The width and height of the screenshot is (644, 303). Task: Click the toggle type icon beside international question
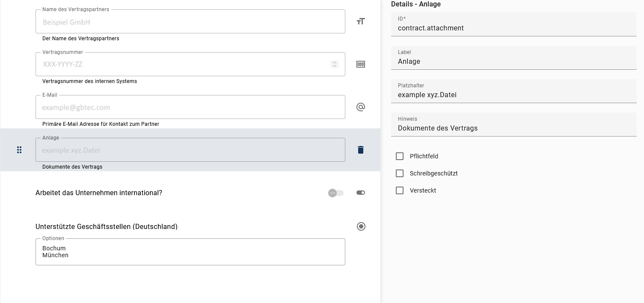click(361, 193)
